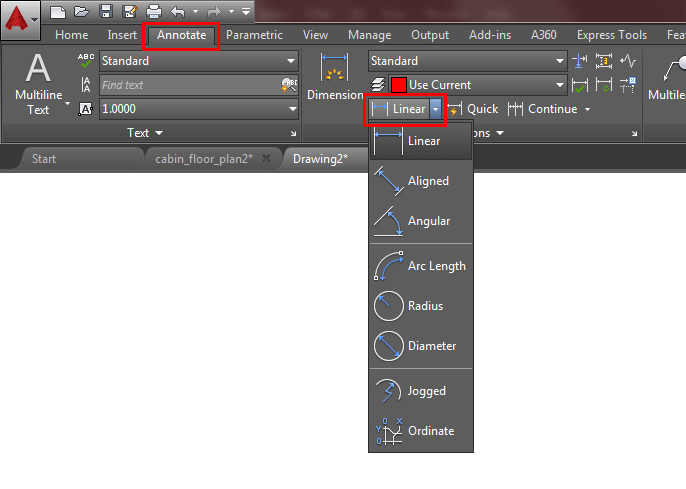Click the Open file folder icon
Viewport: 686px width, 489px height.
82,12
